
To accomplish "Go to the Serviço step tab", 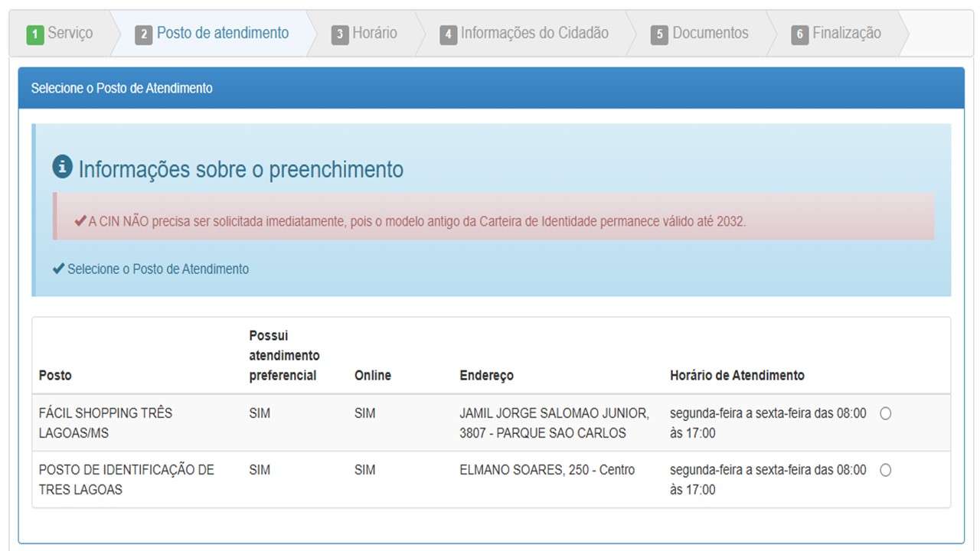I will click(x=70, y=33).
